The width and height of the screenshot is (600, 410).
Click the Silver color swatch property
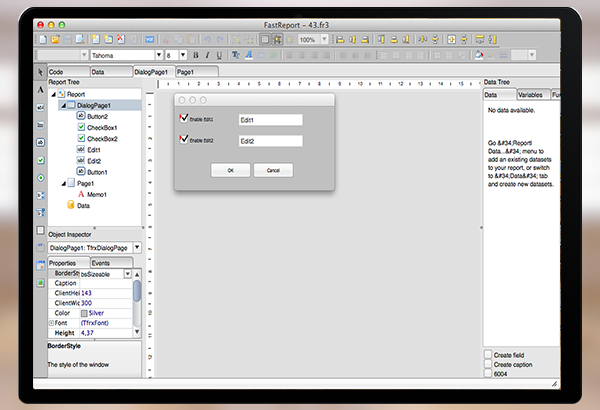[x=85, y=313]
